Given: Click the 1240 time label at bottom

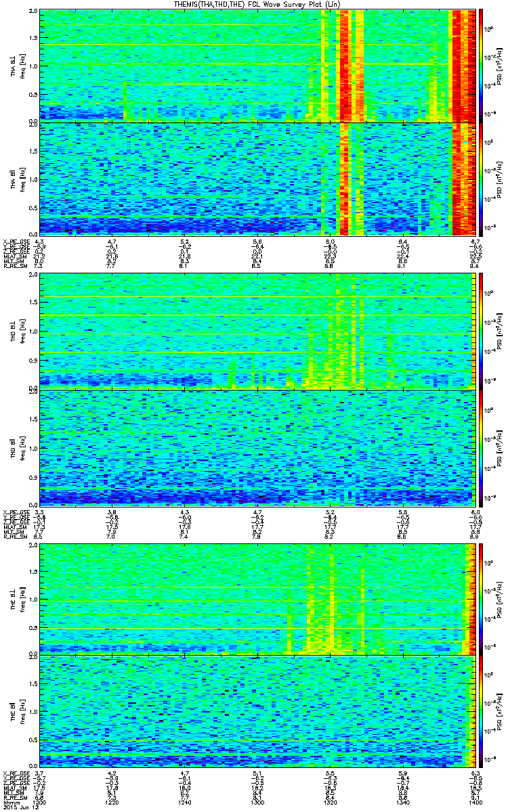Looking at the screenshot, I should point(185,801).
